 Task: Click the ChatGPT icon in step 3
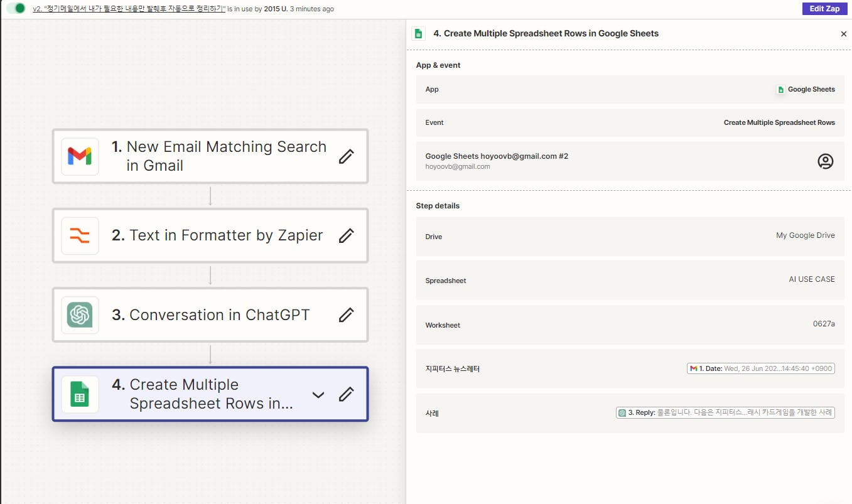coord(80,314)
